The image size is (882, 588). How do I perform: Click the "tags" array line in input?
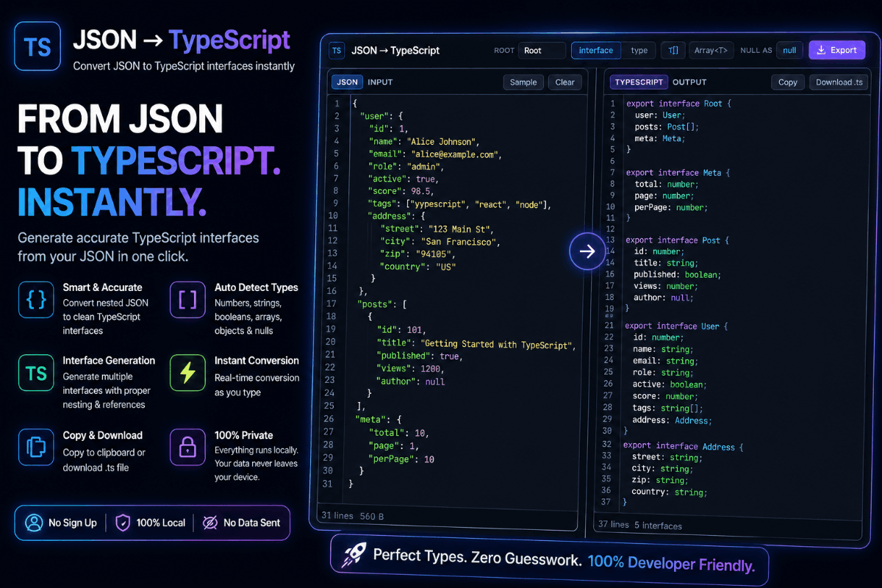pos(459,204)
